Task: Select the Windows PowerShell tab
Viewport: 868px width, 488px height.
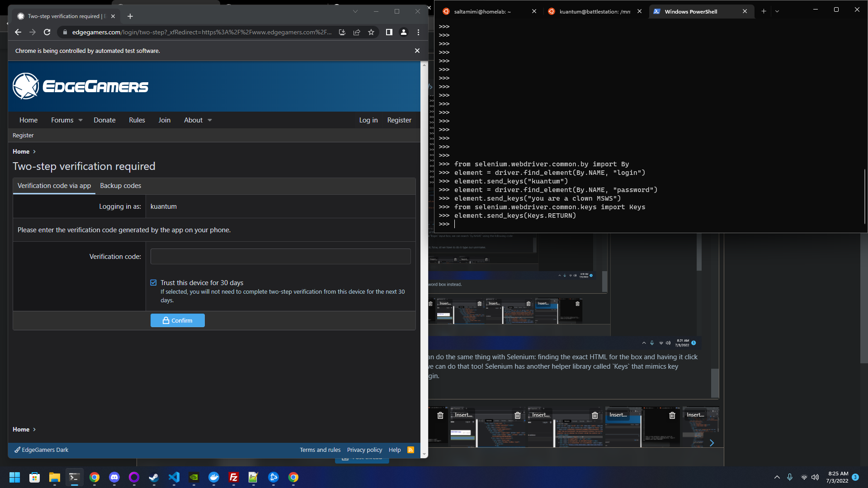Action: tap(691, 11)
